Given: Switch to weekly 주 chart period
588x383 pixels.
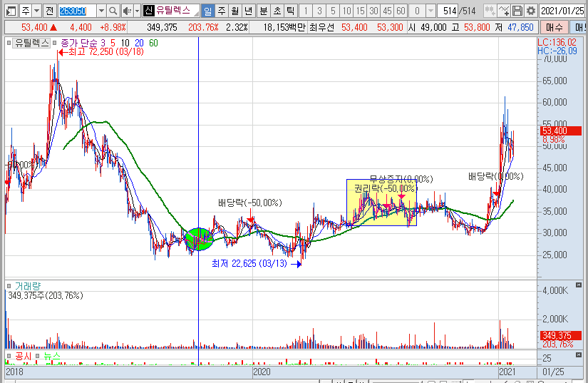Looking at the screenshot, I should point(221,11).
